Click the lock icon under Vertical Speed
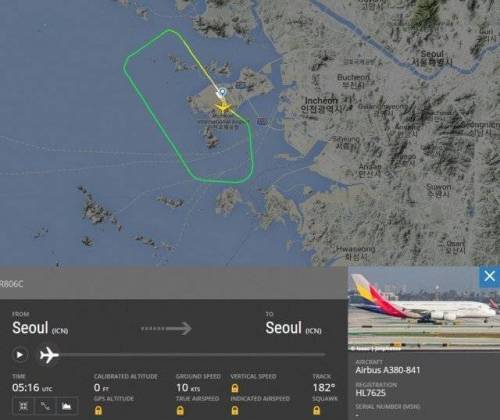Screen dimensions: 500x420 pyautogui.click(x=235, y=388)
